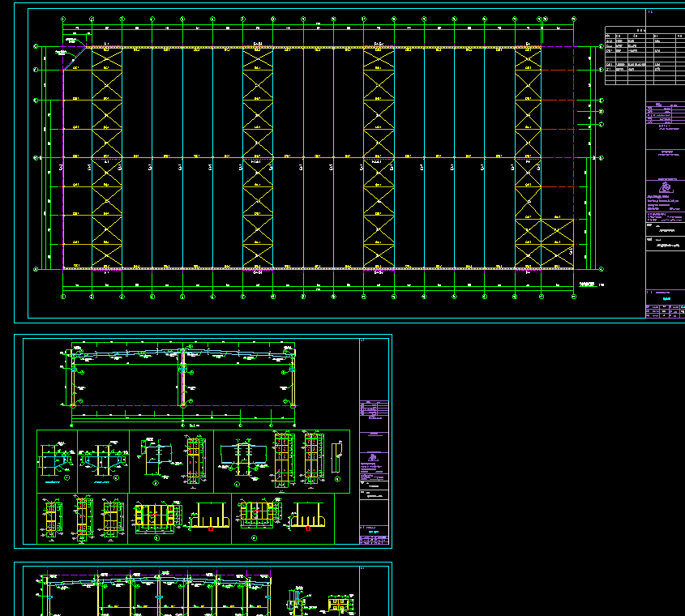Select the isolated cross-brace panel at plan's lower right
Screen dimensions: 685x616
[x=558, y=243]
